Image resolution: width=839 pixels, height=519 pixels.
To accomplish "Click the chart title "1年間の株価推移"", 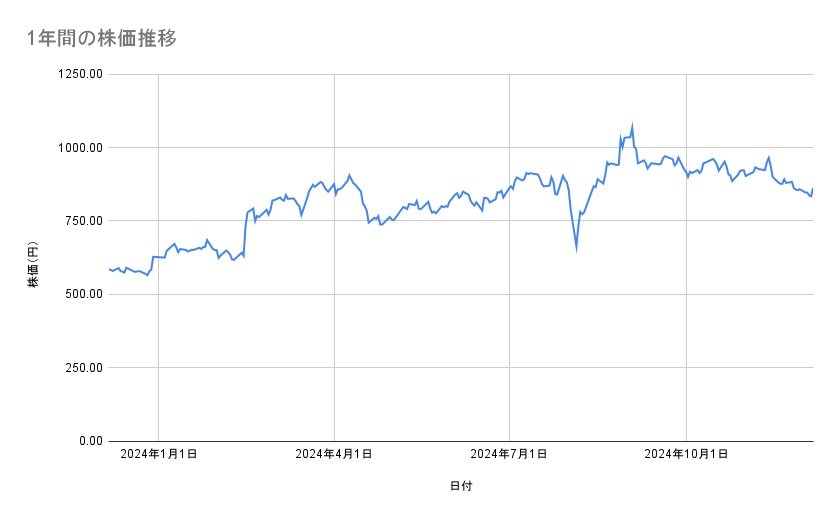I will coord(103,39).
